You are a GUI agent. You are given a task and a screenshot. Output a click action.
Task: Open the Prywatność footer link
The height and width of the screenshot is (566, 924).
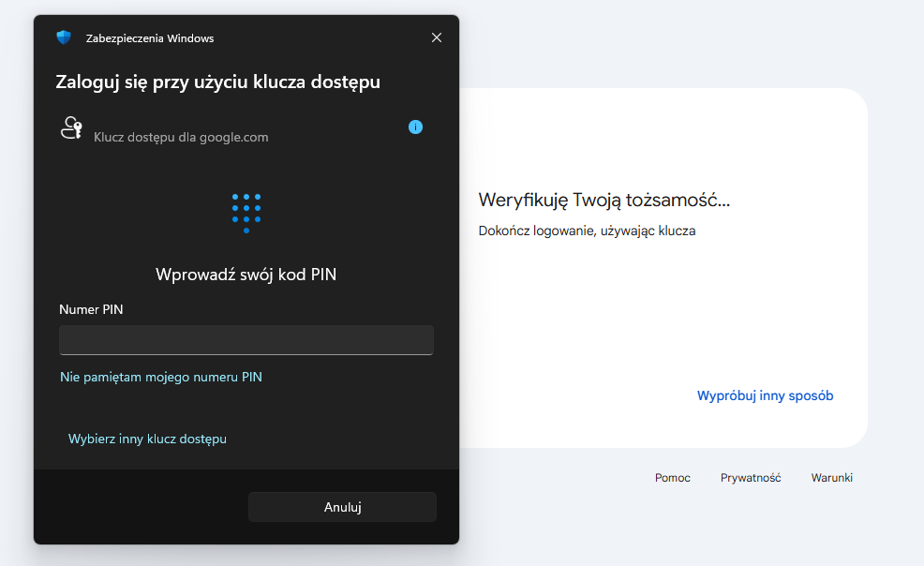pyautogui.click(x=751, y=478)
